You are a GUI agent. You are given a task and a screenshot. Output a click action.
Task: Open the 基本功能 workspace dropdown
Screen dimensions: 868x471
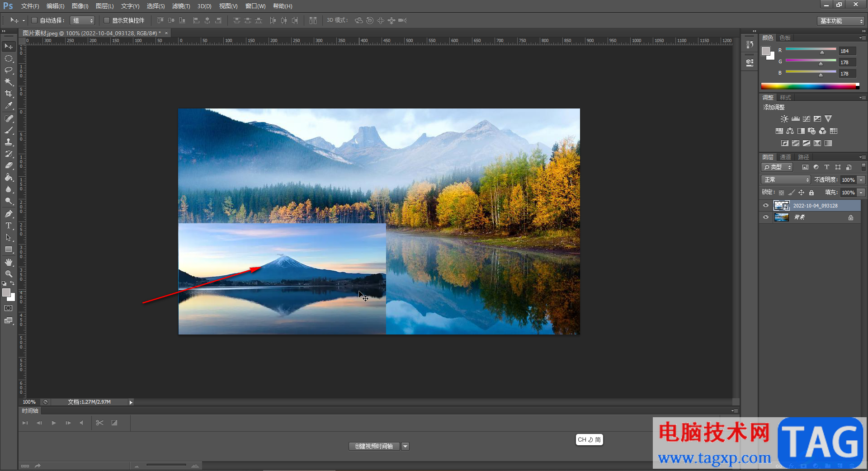(x=840, y=21)
